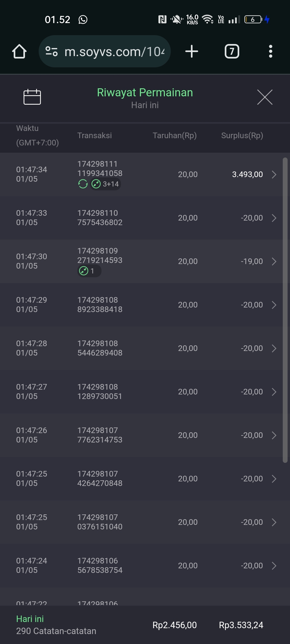Screen dimensions: 290x644
Task: Open the browser three-dot menu
Action: (270, 51)
